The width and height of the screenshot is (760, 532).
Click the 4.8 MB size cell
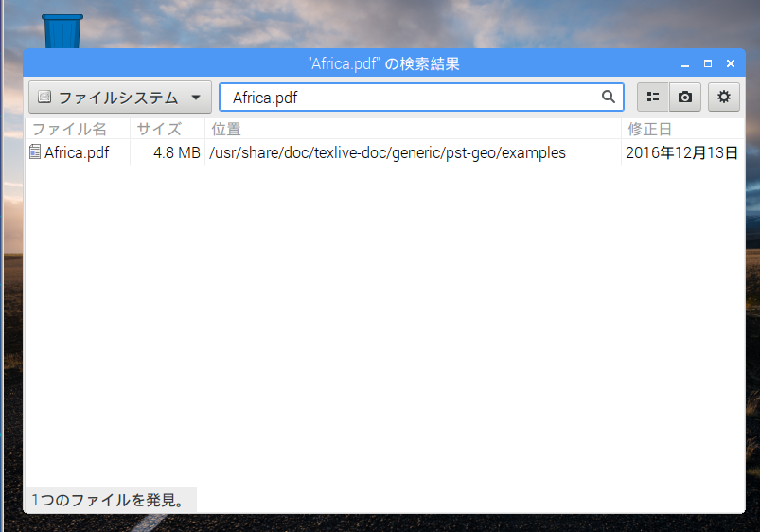coord(176,152)
